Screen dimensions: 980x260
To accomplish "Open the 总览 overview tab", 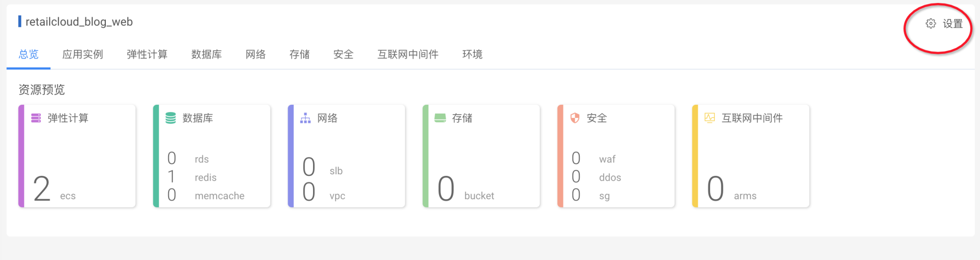I will click(x=28, y=54).
